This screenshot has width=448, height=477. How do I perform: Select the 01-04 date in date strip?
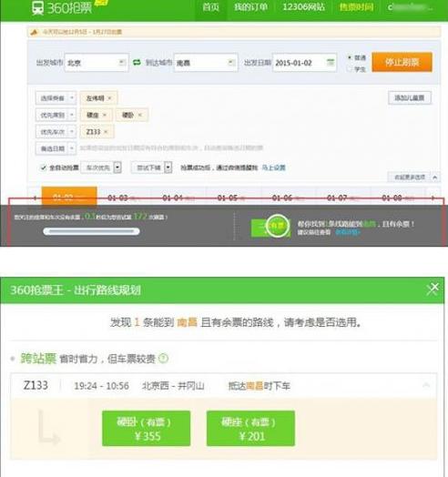(x=178, y=198)
